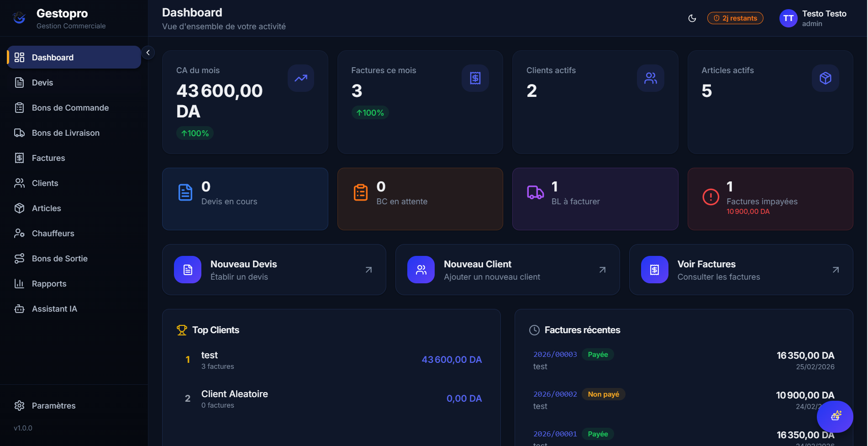868x446 pixels.
Task: Collapse the sidebar using the chevron arrow
Action: click(148, 53)
